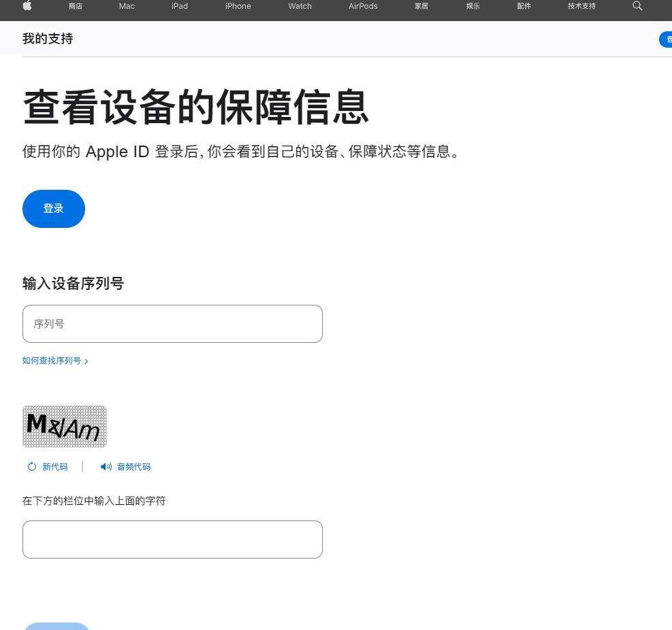Open the 技术支持 menu item
Screen dimensions: 672x630
(581, 6)
